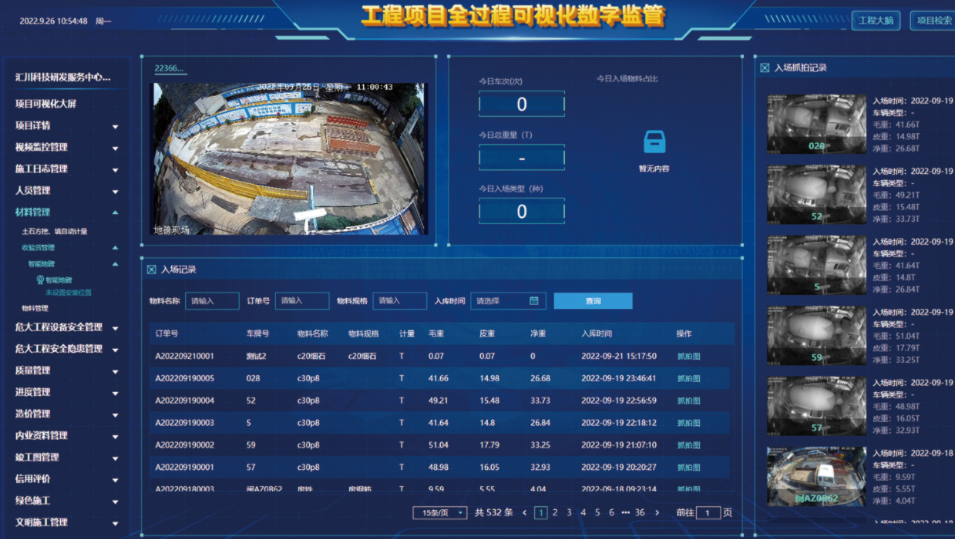Go to page 3 of records
The image size is (955, 539).
[x=569, y=513]
